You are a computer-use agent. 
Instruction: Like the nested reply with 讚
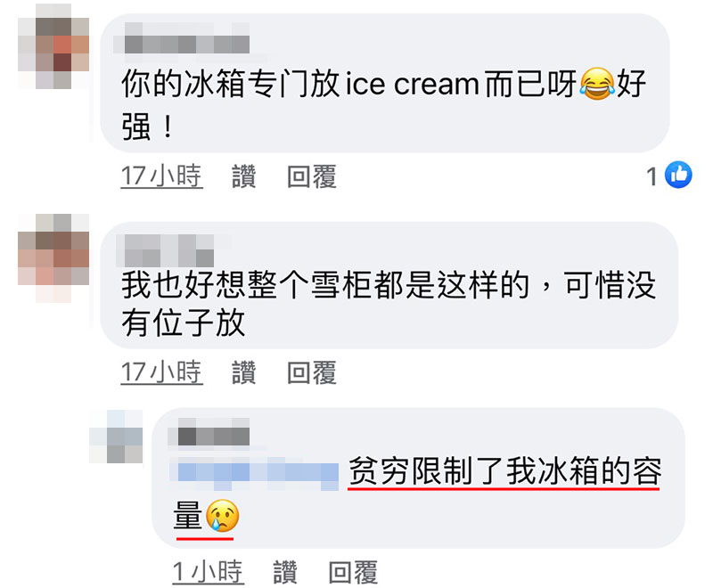(285, 572)
